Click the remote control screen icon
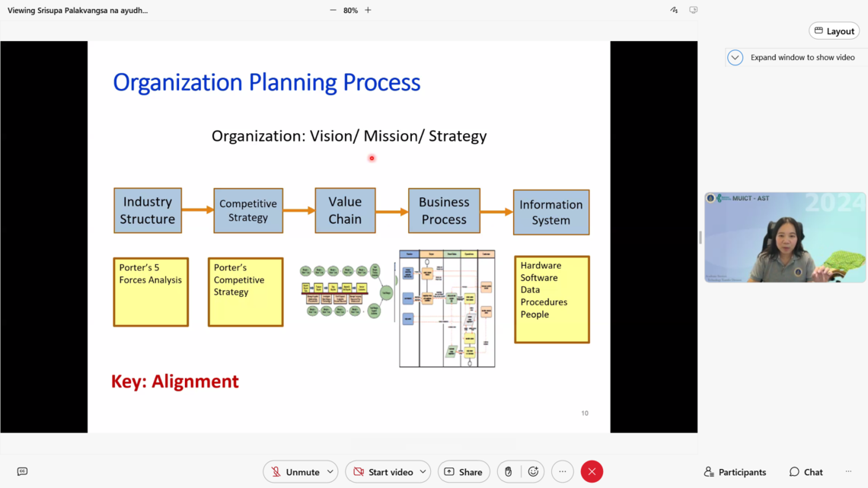 [693, 10]
